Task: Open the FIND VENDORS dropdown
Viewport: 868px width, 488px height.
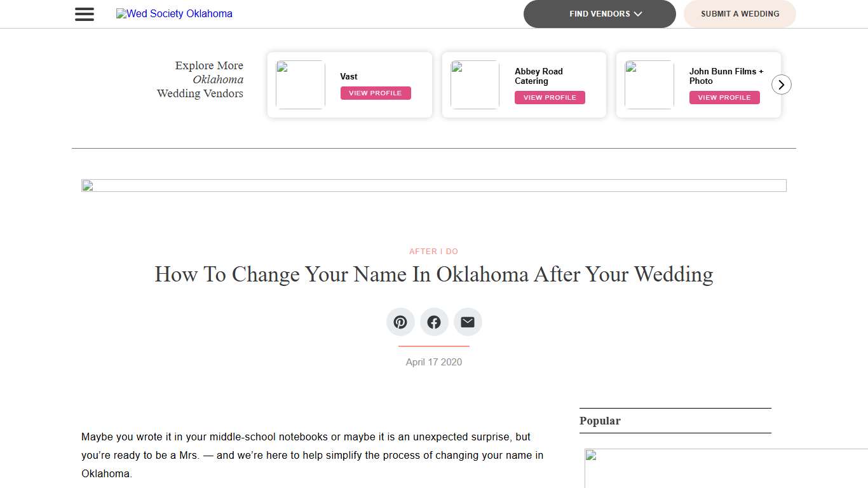Action: 599,13
